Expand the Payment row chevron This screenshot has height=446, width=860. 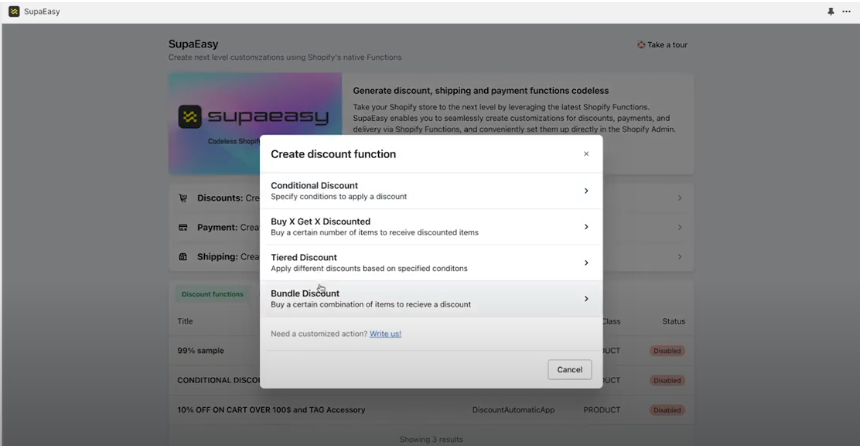pos(680,228)
